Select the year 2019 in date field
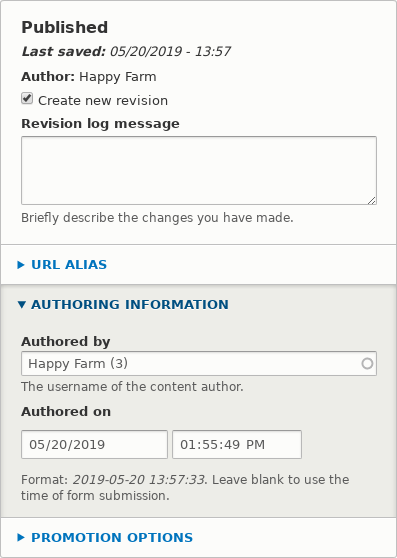This screenshot has width=397, height=558. pos(89,444)
